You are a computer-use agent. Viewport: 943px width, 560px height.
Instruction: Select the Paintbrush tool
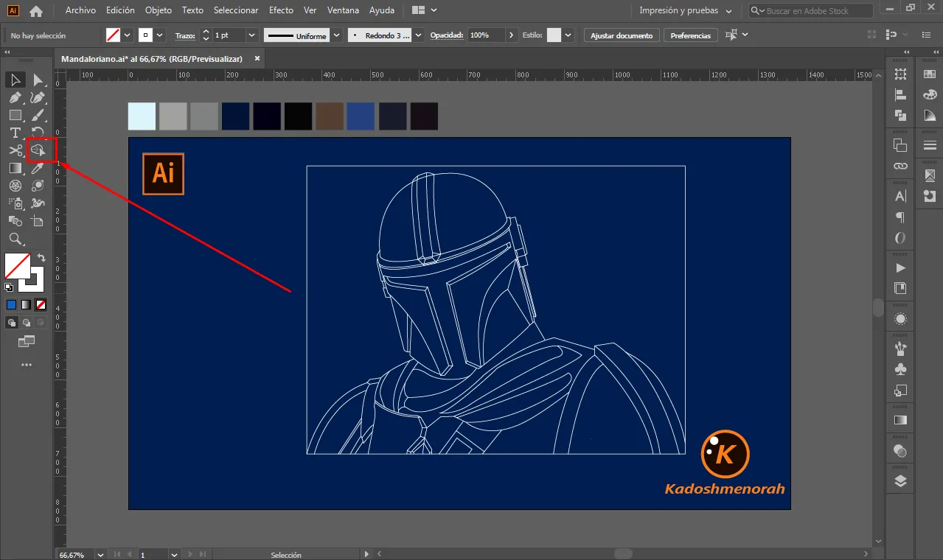coord(38,115)
